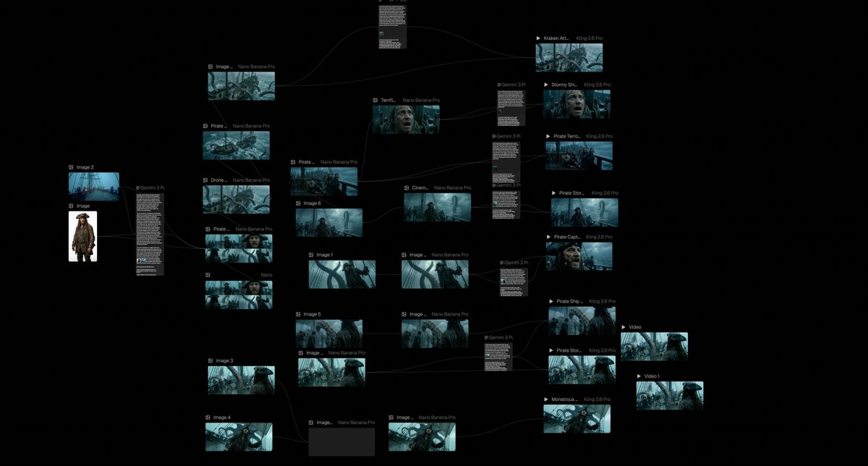Click the play icon of Monstrous... node
This screenshot has height=466, width=868.
546,399
